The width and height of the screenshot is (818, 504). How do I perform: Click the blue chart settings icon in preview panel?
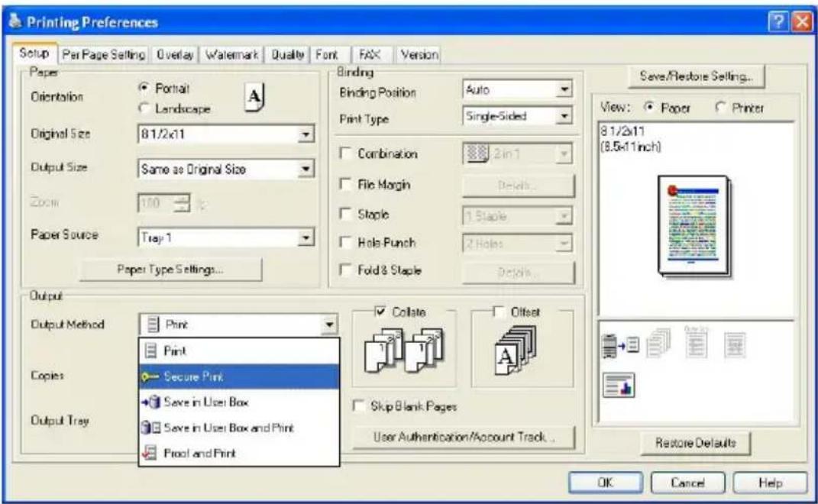(x=619, y=385)
